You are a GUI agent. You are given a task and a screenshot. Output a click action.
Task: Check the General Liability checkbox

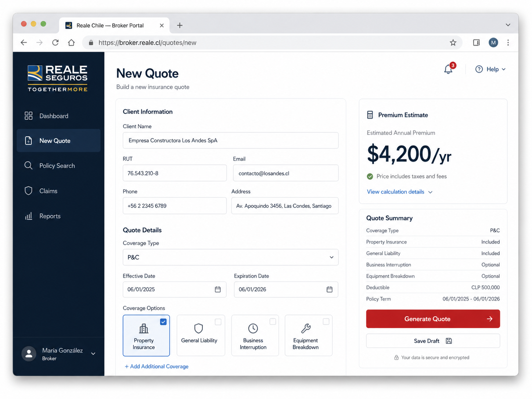tap(218, 322)
